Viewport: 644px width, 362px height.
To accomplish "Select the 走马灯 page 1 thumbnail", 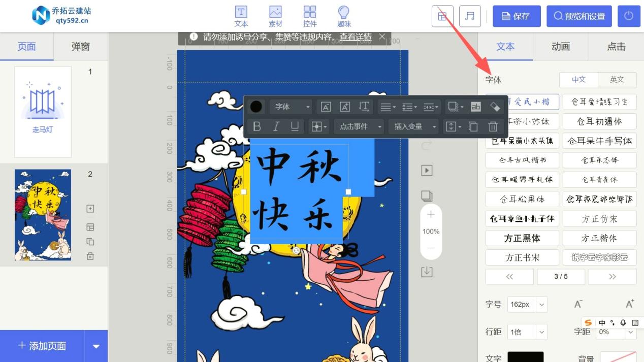I will tap(43, 112).
